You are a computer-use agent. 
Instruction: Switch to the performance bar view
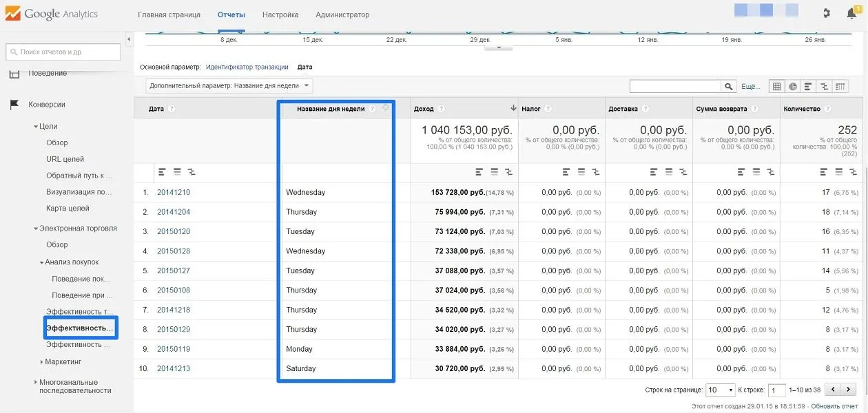pos(808,87)
